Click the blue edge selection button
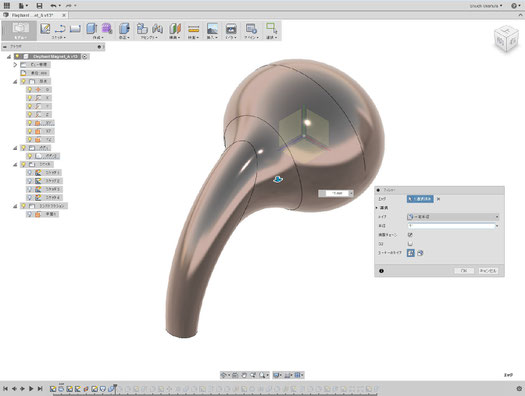The width and height of the screenshot is (525, 396). coord(420,199)
